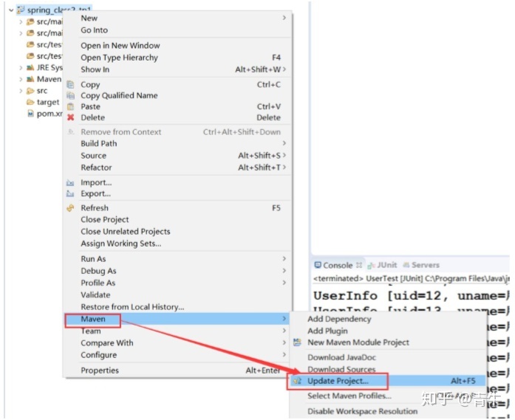
Task: Click the JRE System Library icon
Action: [30, 68]
